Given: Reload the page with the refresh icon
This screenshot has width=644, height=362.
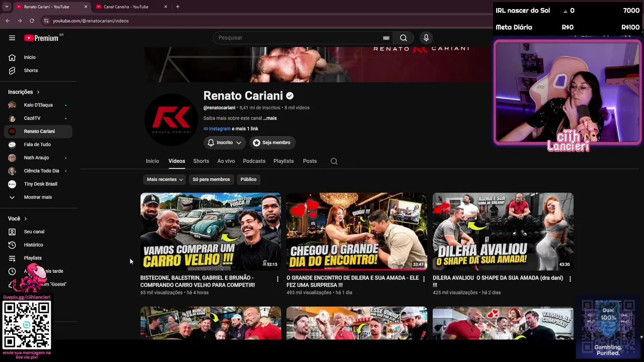Looking at the screenshot, I should pyautogui.click(x=32, y=21).
